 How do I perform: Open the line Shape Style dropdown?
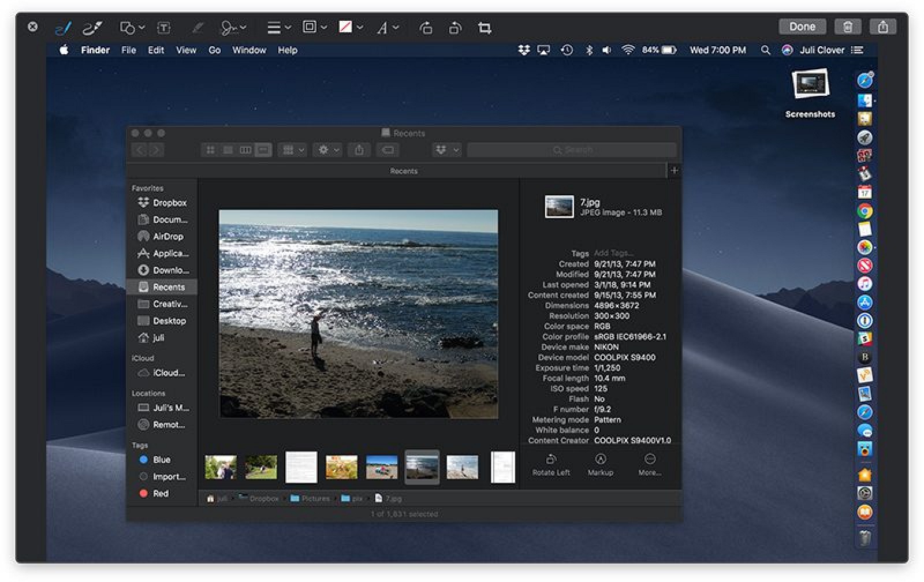(279, 28)
